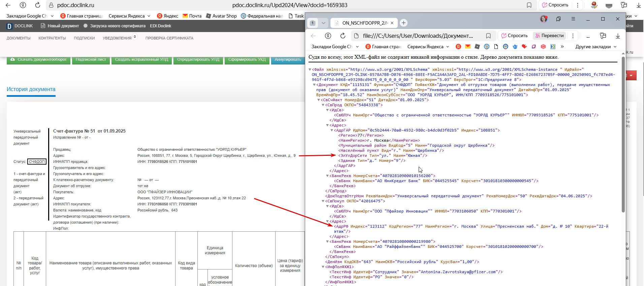The width and height of the screenshot is (644, 286).
Task: Open EDI.Doclink link in header
Action: pos(161,26)
